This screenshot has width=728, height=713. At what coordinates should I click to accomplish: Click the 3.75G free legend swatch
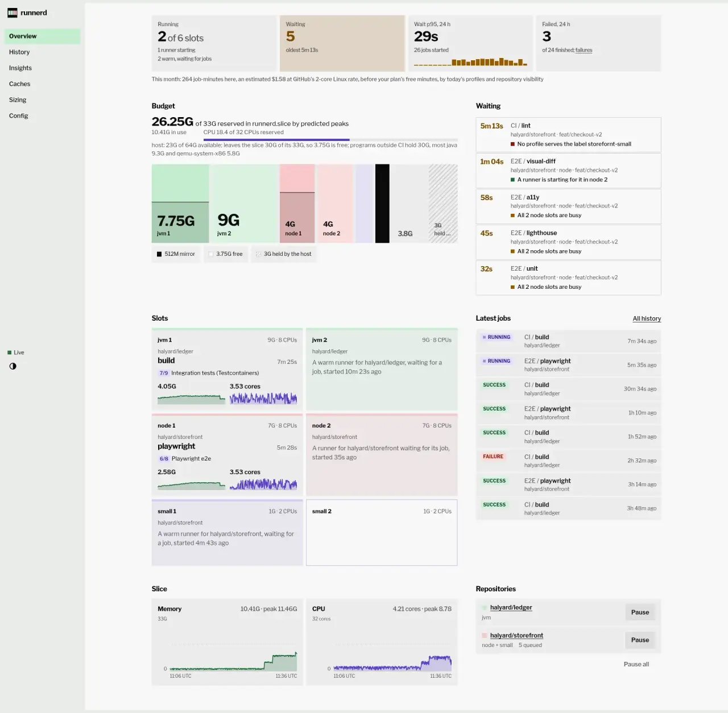coord(211,254)
